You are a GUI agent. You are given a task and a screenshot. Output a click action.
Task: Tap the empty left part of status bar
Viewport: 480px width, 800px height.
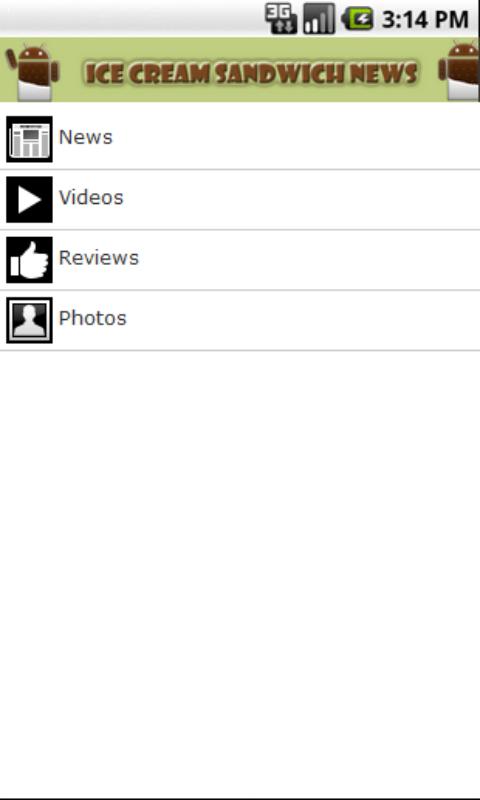tap(130, 18)
